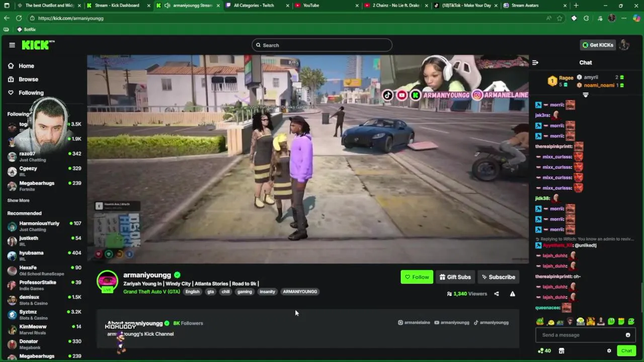Open browser settings three-dot menu

pos(624,18)
